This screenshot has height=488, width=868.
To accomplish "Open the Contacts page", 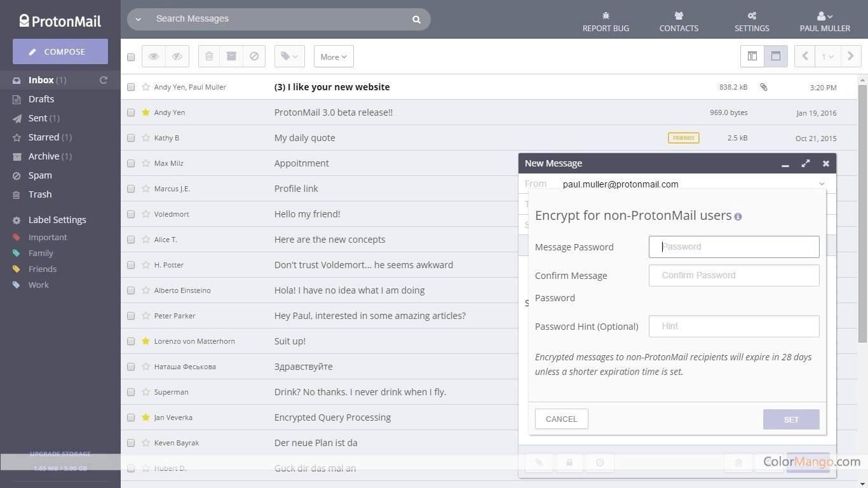I will [x=678, y=22].
